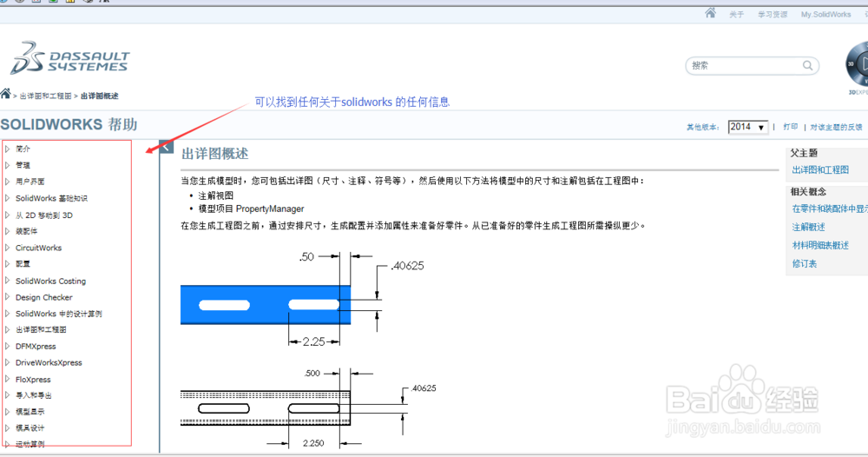Image resolution: width=868 pixels, height=457 pixels.
Task: Click the 打印 print link
Action: pos(791,127)
